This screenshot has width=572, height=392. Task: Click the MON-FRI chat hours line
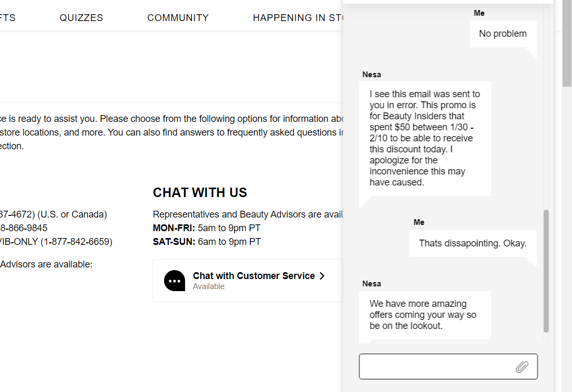(x=206, y=228)
